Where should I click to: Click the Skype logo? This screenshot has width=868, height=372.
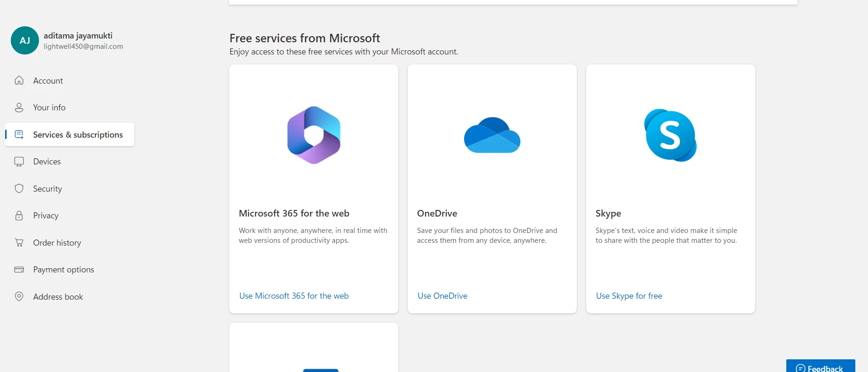(x=670, y=135)
